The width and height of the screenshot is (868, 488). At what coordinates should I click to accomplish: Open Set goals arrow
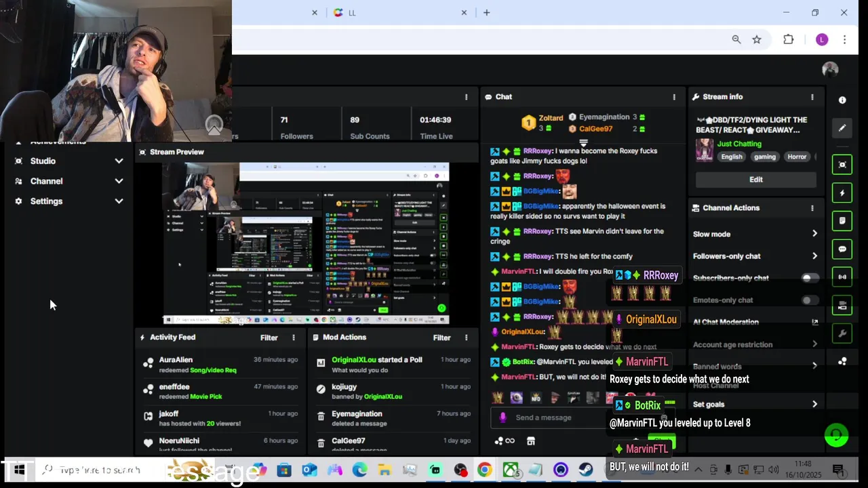click(x=814, y=404)
